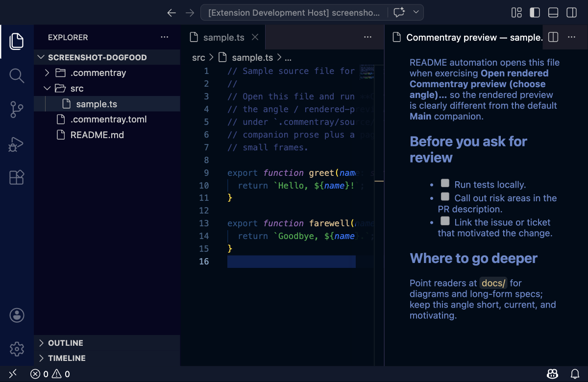The image size is (588, 382).
Task: Open the Source Control view
Action: 17,110
